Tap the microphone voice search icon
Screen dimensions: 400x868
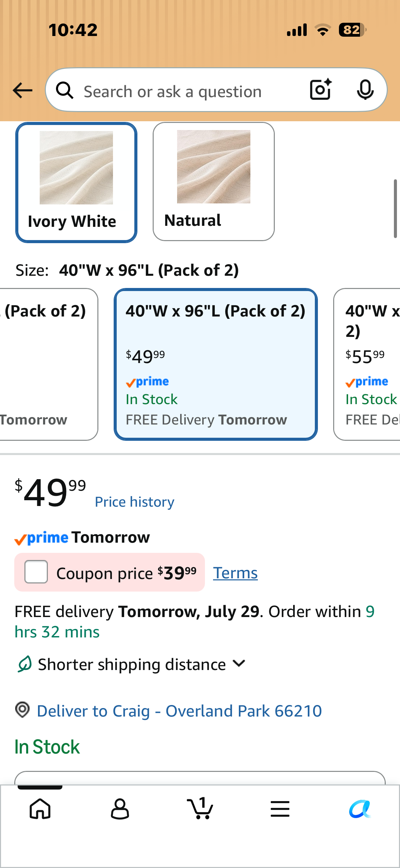click(x=365, y=90)
